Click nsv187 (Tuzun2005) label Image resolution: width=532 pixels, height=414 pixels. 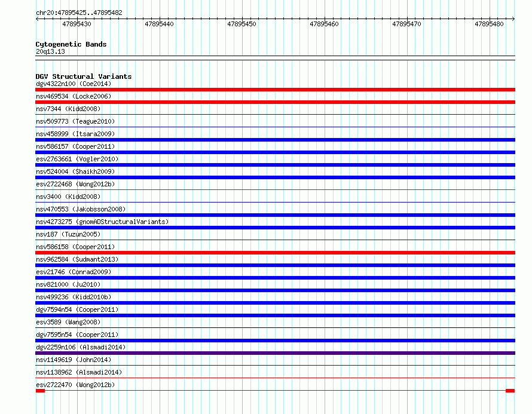pyautogui.click(x=68, y=234)
